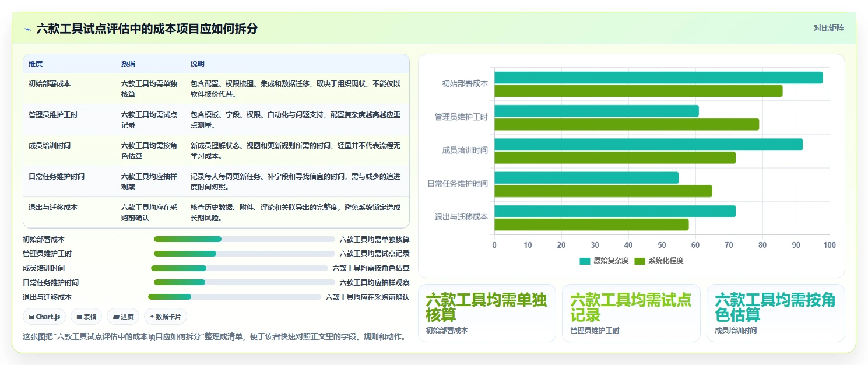The width and height of the screenshot is (868, 365).
Task: Click the description starting 包含模板、字段、权限
Action: 296,120
